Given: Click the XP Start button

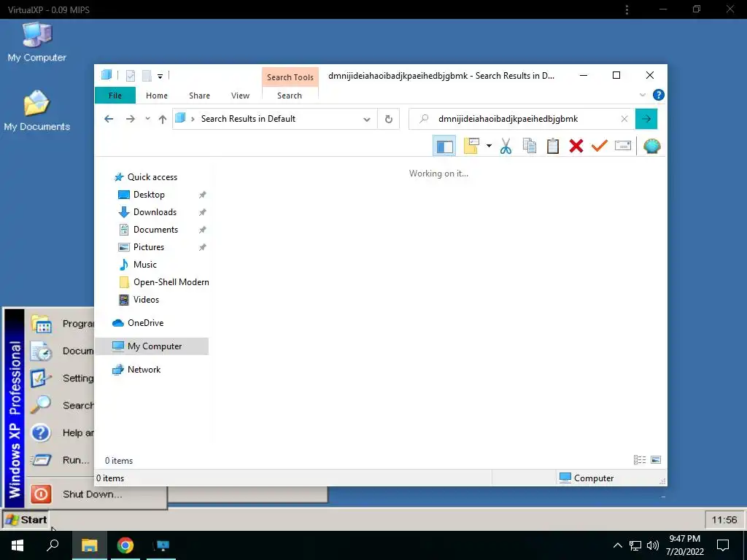Looking at the screenshot, I should (26, 519).
